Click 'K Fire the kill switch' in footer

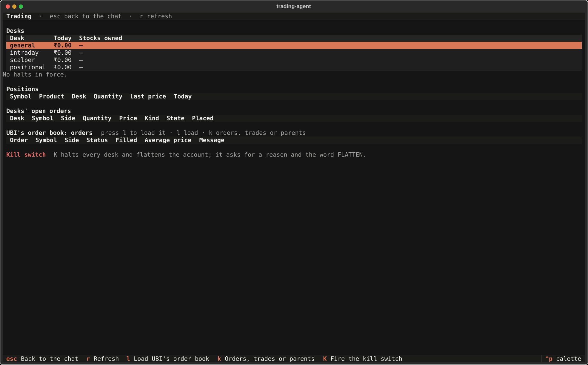pyautogui.click(x=363, y=359)
